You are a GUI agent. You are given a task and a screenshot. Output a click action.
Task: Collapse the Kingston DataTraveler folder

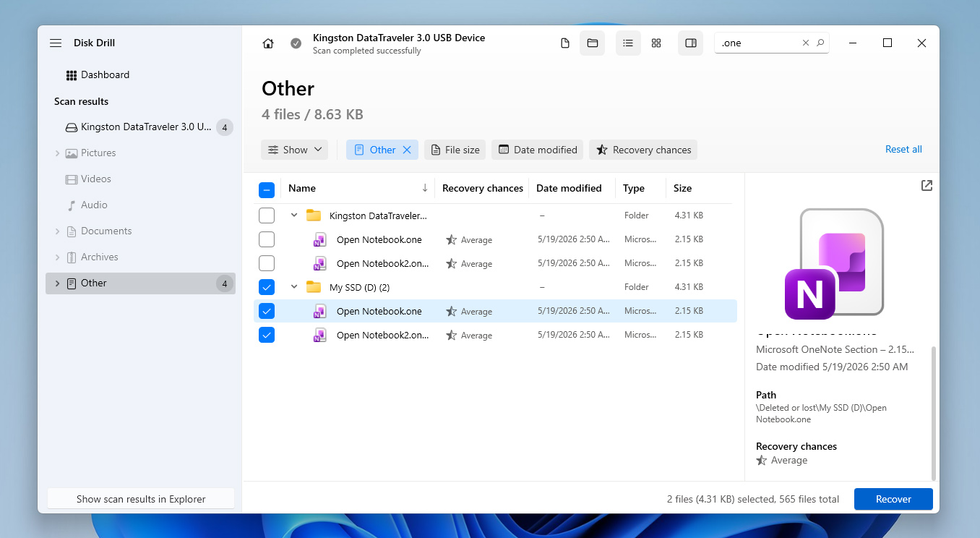pyautogui.click(x=294, y=215)
